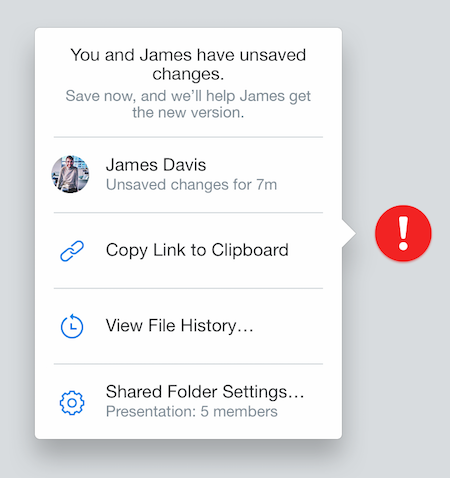The height and width of the screenshot is (478, 450).
Task: Open View File History…
Action: tap(188, 326)
